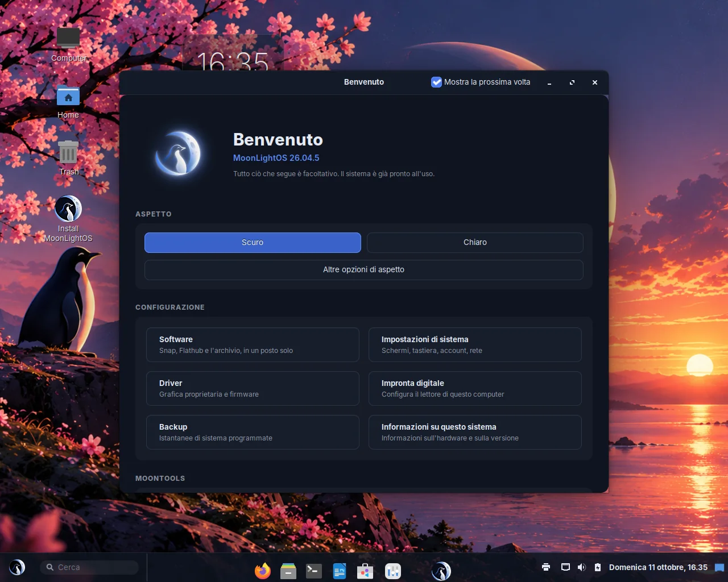Maximize the Benvenuto window
The image size is (728, 582).
(x=572, y=82)
